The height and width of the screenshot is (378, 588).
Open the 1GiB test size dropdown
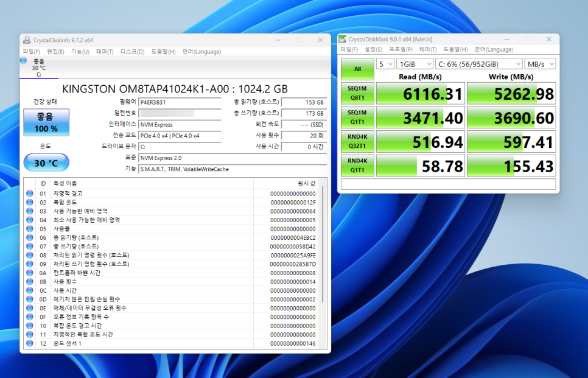pos(414,64)
